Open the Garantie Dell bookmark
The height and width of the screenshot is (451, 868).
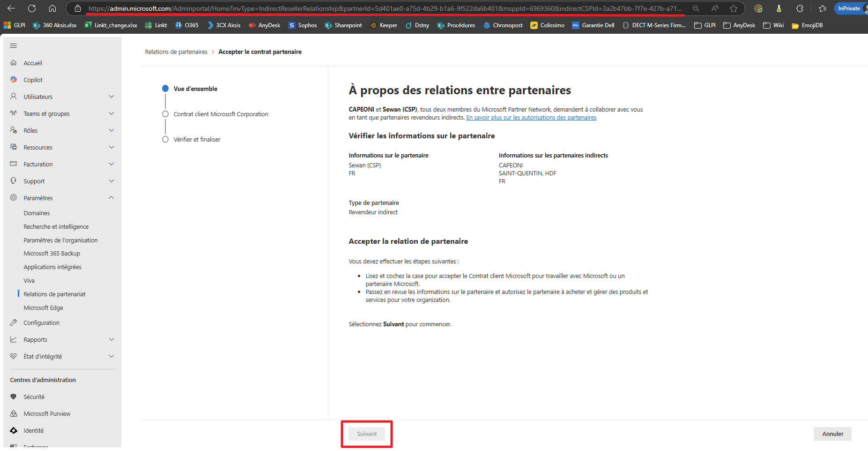click(x=593, y=25)
